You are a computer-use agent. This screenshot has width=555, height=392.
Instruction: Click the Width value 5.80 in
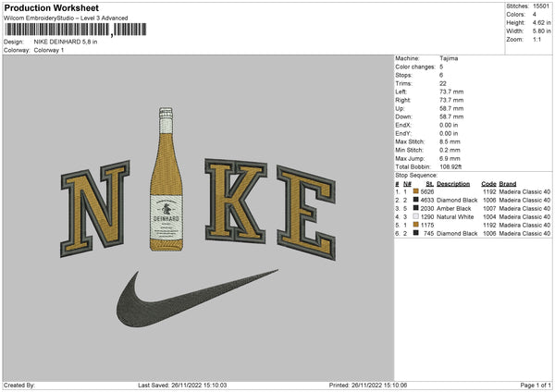tap(541, 31)
